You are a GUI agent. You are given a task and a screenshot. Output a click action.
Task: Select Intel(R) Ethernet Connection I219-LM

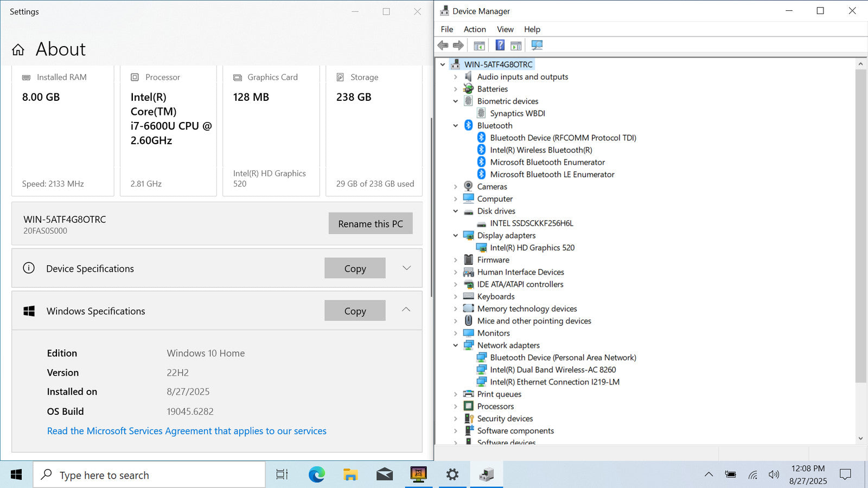click(x=554, y=382)
